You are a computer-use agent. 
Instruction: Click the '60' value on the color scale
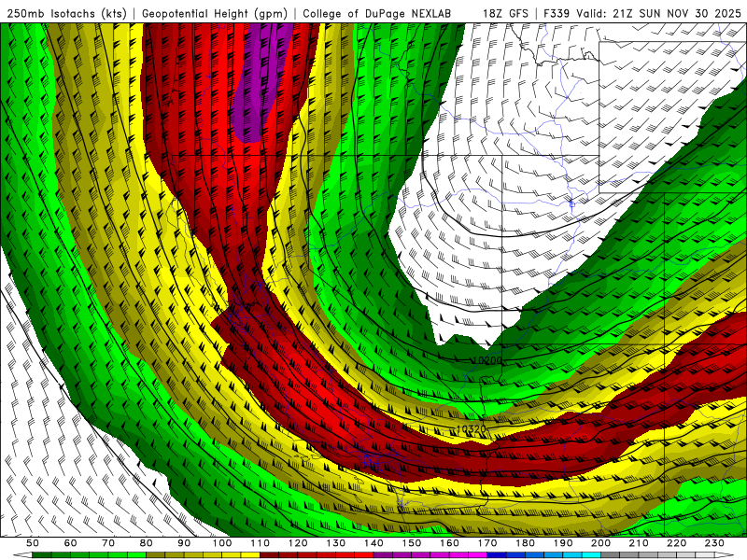tap(71, 543)
